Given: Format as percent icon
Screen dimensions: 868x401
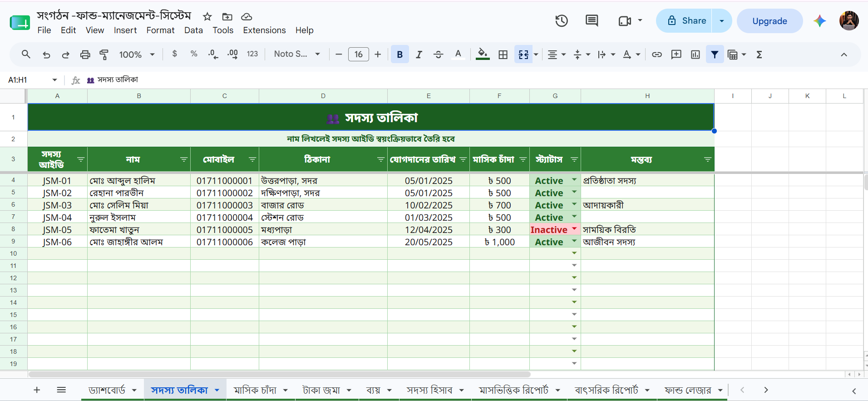Looking at the screenshot, I should coord(194,54).
